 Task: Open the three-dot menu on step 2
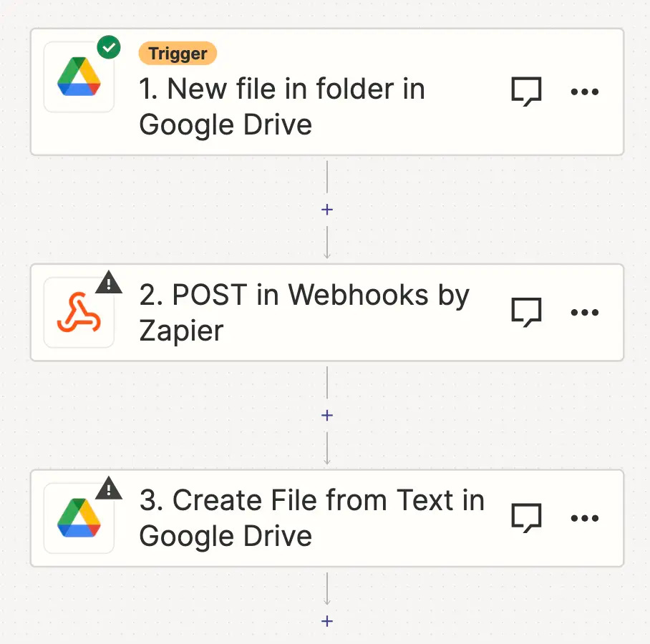pos(585,312)
